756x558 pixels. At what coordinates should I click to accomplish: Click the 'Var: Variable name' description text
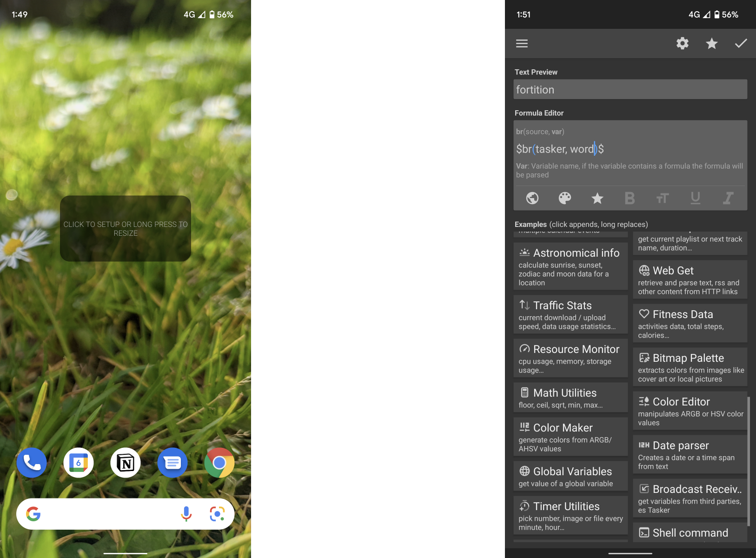click(x=630, y=170)
